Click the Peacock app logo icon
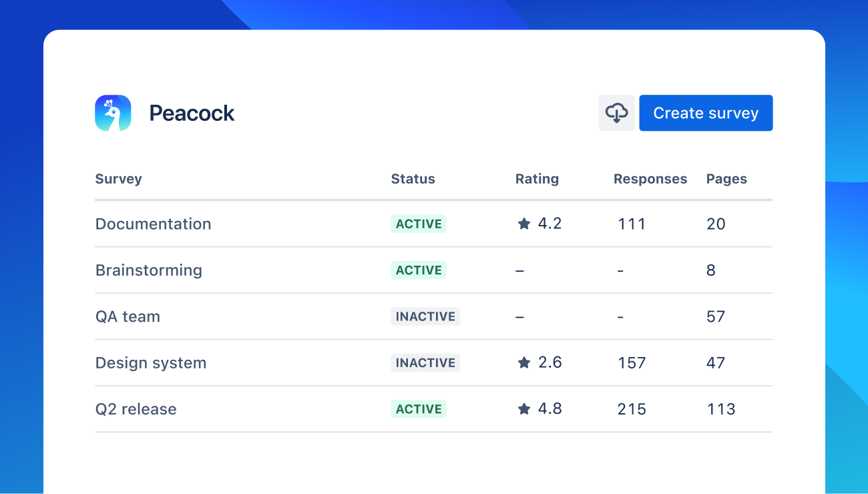This screenshot has height=494, width=868. pyautogui.click(x=113, y=113)
